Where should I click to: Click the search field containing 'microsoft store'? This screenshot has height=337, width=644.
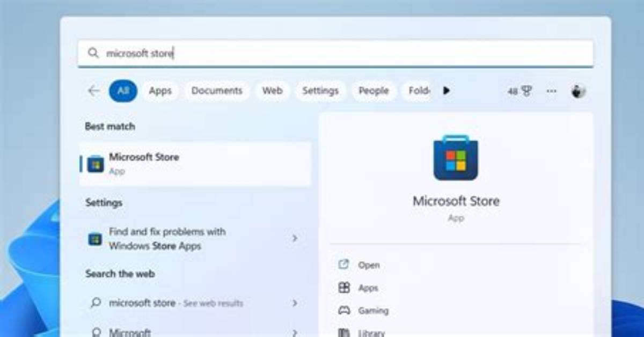(335, 53)
